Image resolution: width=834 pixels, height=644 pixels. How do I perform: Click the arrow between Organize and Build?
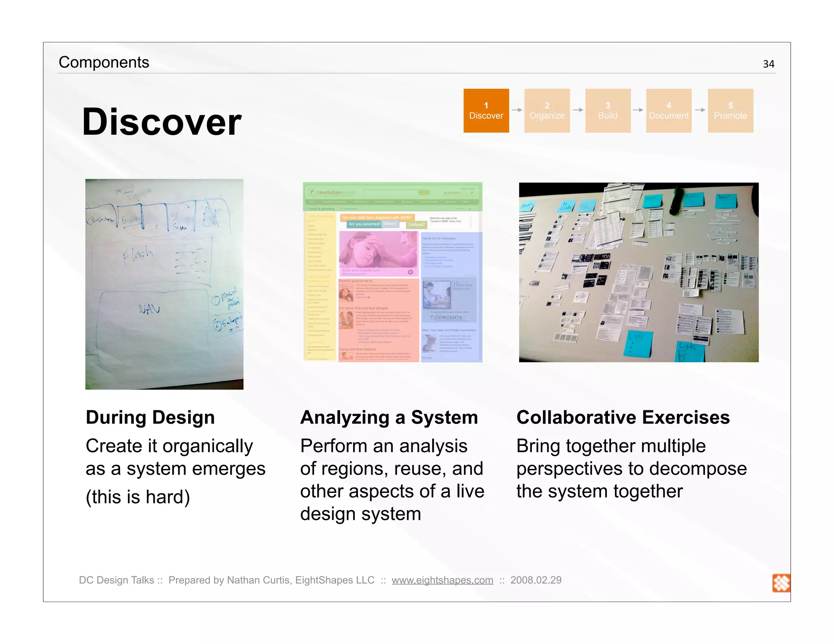pyautogui.click(x=577, y=110)
